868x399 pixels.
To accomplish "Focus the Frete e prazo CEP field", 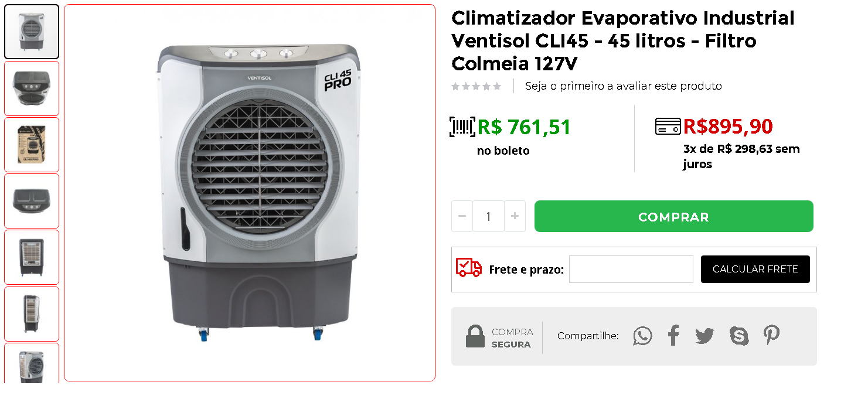I will point(631,270).
